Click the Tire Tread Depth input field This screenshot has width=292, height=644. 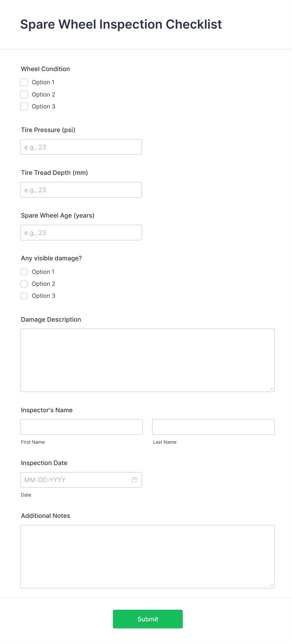pos(81,189)
